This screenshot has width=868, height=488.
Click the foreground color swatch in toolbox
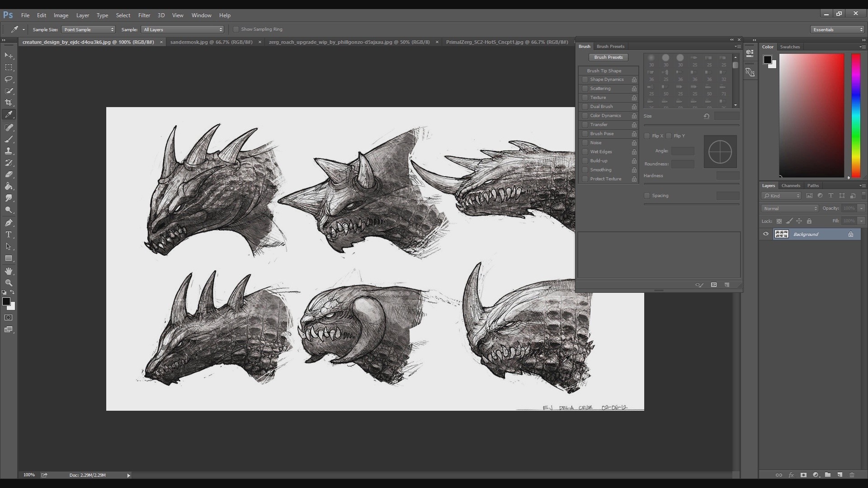pyautogui.click(x=6, y=301)
